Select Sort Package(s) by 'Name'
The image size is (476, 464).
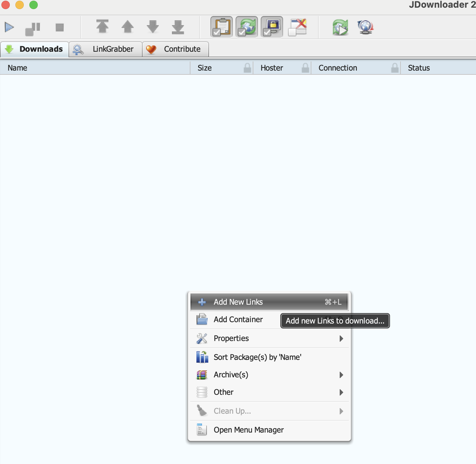point(269,357)
